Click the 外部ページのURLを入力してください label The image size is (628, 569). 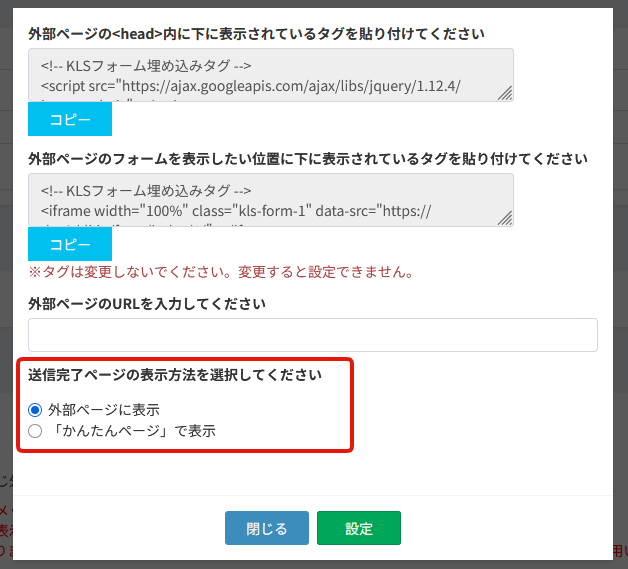click(x=147, y=304)
